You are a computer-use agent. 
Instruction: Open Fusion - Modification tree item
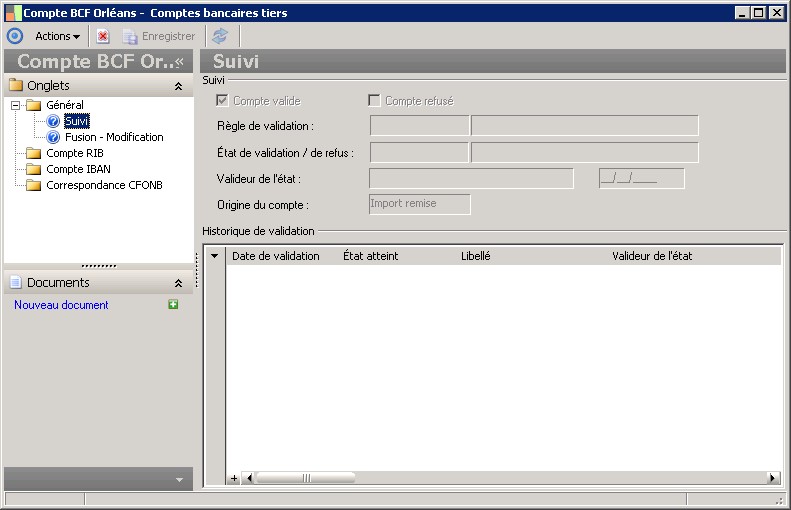pos(114,137)
